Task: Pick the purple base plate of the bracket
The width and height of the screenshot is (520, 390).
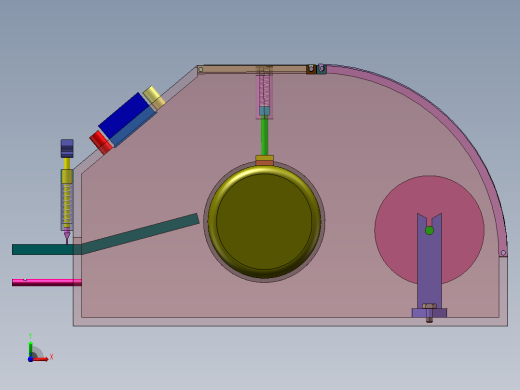Action: [429, 313]
